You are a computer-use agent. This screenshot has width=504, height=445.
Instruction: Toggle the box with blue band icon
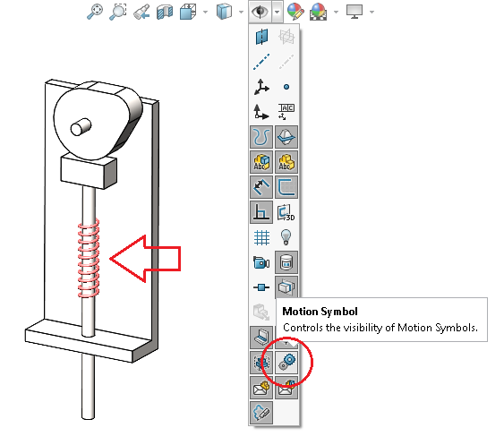286,287
